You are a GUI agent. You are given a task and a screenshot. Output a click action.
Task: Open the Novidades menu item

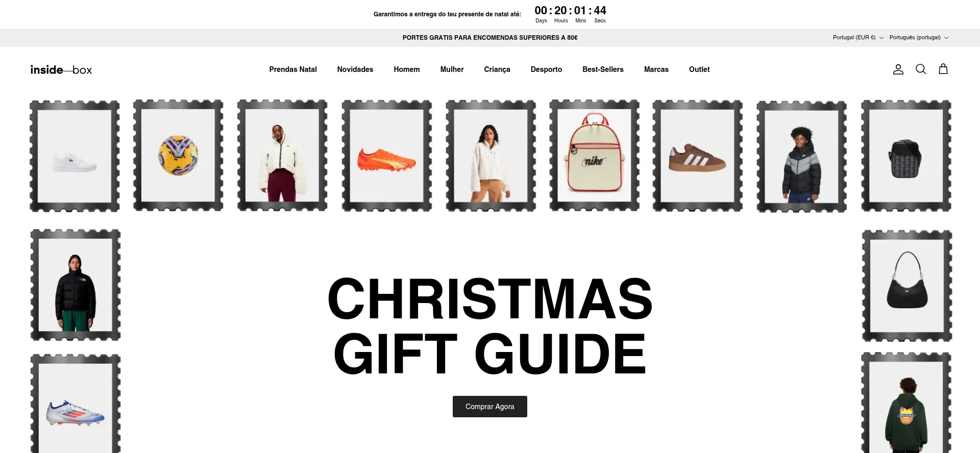pyautogui.click(x=355, y=69)
